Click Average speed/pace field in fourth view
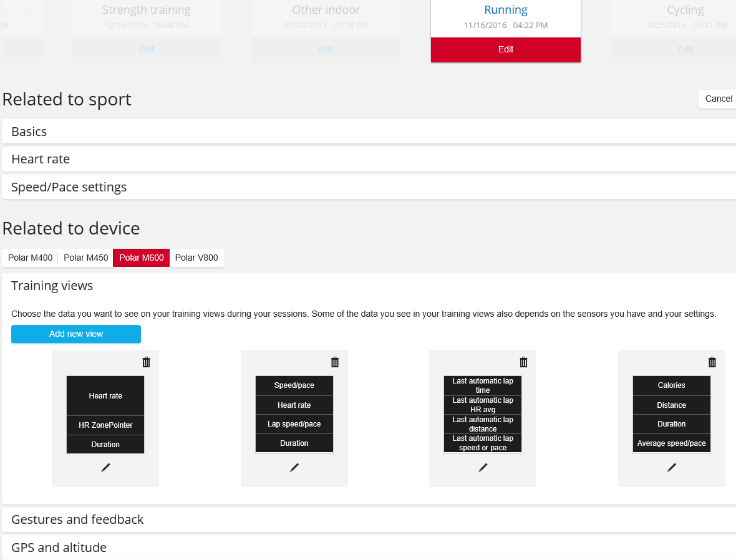This screenshot has width=736, height=560. coord(671,443)
